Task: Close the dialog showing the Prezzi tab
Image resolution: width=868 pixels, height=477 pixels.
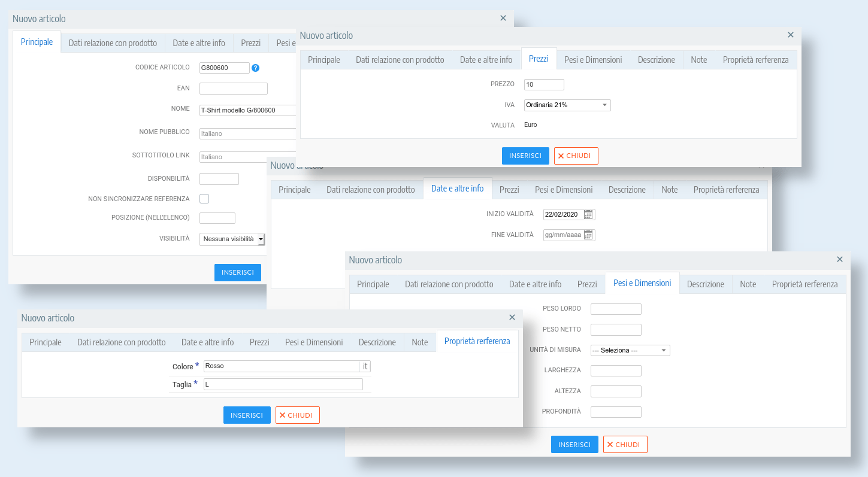Action: (790, 35)
